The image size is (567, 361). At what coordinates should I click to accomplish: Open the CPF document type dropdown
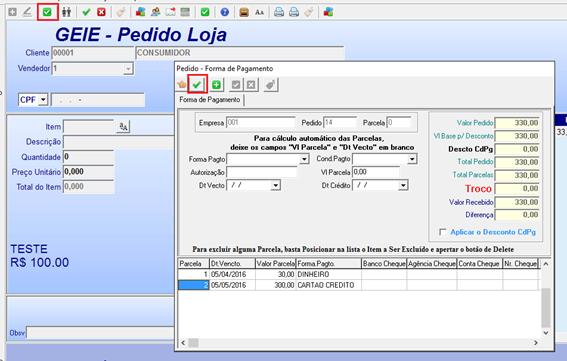tap(43, 99)
